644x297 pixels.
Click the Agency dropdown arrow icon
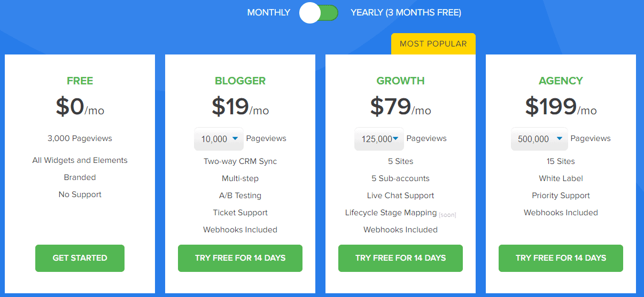coord(560,138)
